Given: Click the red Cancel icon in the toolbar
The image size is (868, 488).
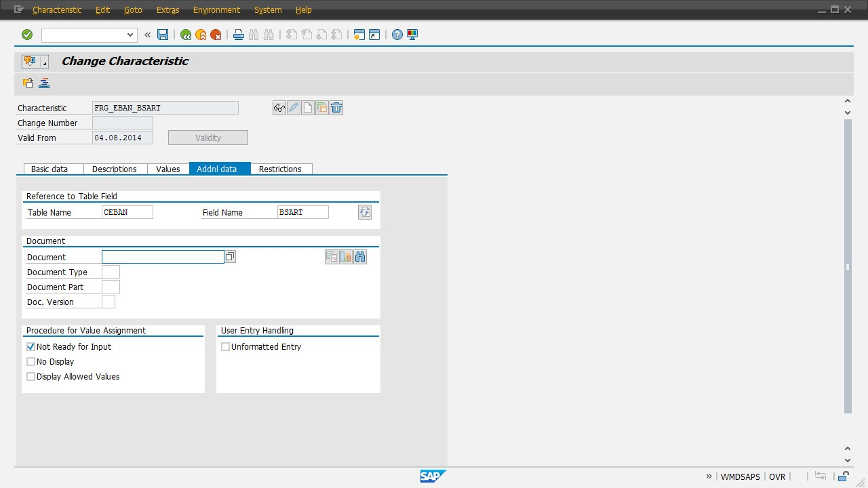Looking at the screenshot, I should [x=216, y=35].
